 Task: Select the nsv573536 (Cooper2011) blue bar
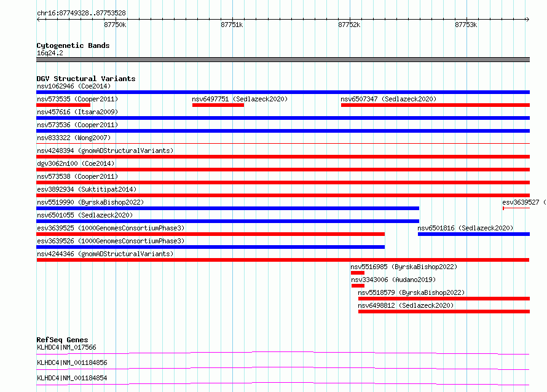click(x=283, y=131)
